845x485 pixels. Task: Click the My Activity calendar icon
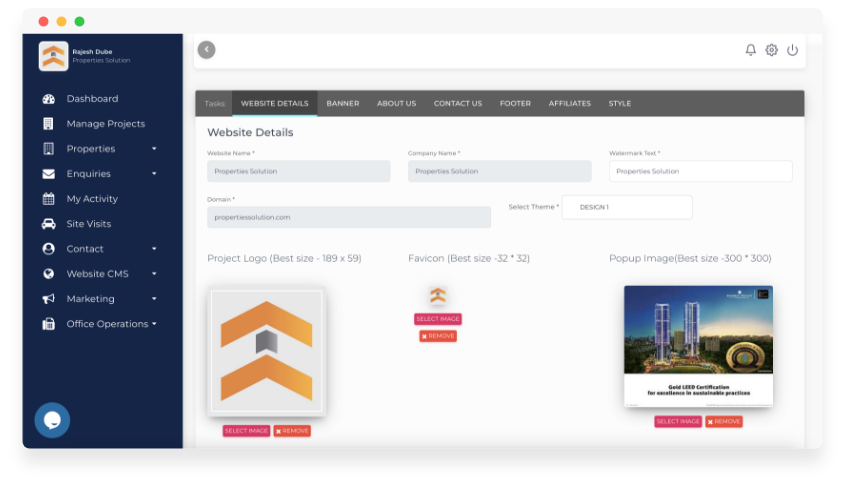click(48, 199)
